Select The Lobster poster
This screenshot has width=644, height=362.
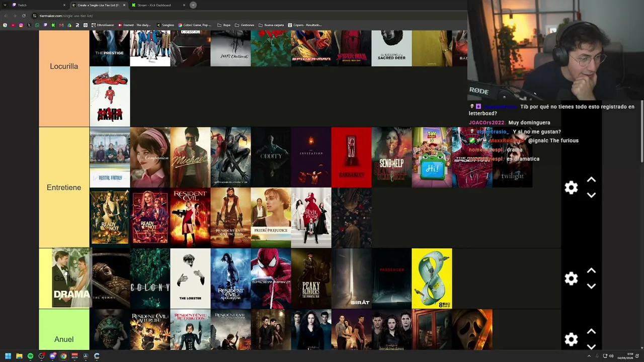coord(190,279)
